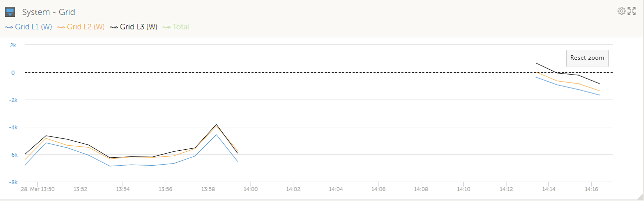Click the 14:14 time axis label
The width and height of the screenshot is (644, 201).
[548, 190]
